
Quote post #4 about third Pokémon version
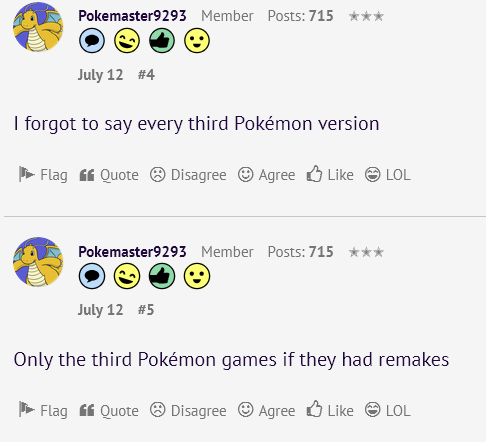click(109, 175)
